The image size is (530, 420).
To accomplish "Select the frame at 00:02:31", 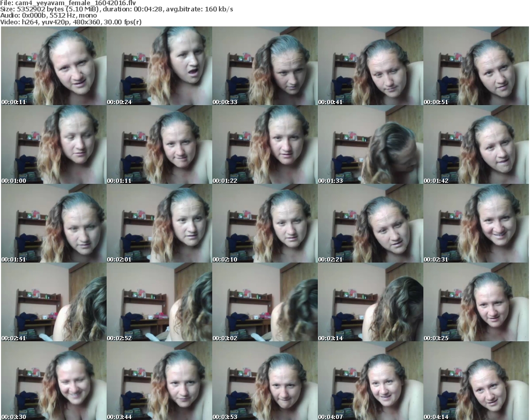I will (x=476, y=224).
